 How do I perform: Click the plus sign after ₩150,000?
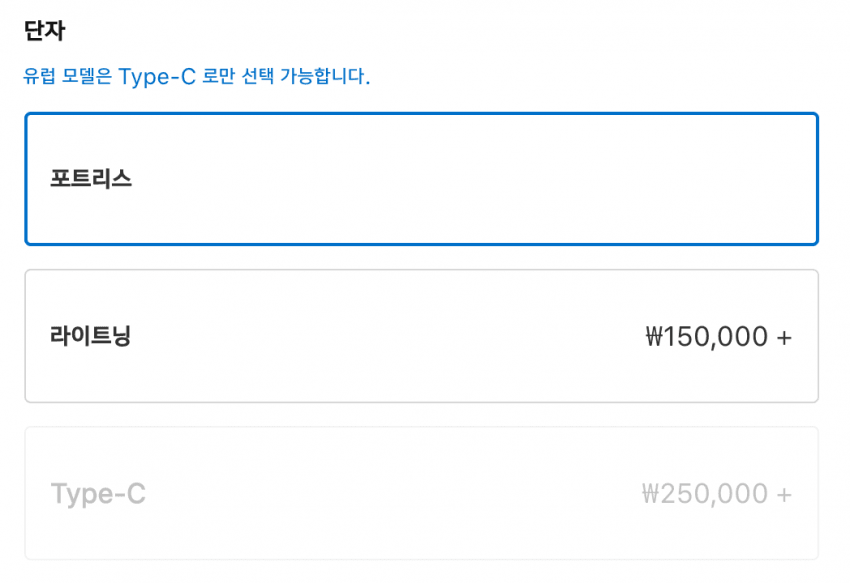tap(784, 338)
